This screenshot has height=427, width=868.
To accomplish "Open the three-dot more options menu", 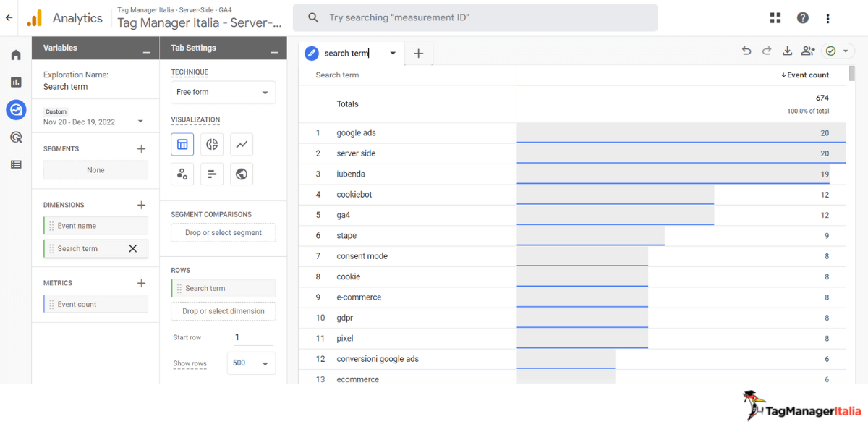I will coord(828,18).
